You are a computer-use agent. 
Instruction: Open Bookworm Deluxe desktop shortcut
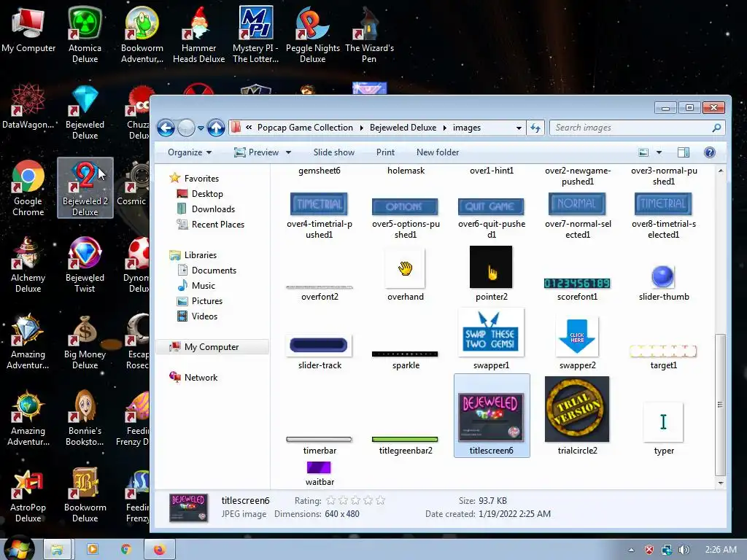tap(85, 495)
